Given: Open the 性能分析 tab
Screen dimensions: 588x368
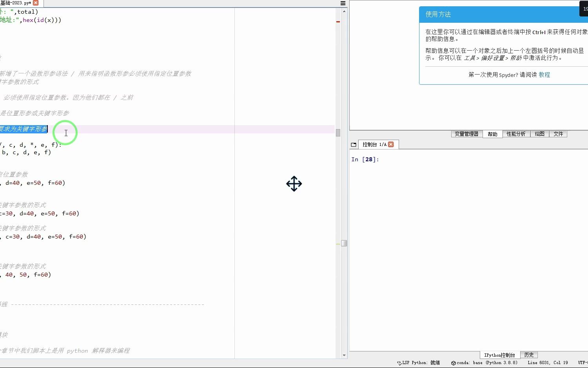Looking at the screenshot, I should pyautogui.click(x=516, y=134).
